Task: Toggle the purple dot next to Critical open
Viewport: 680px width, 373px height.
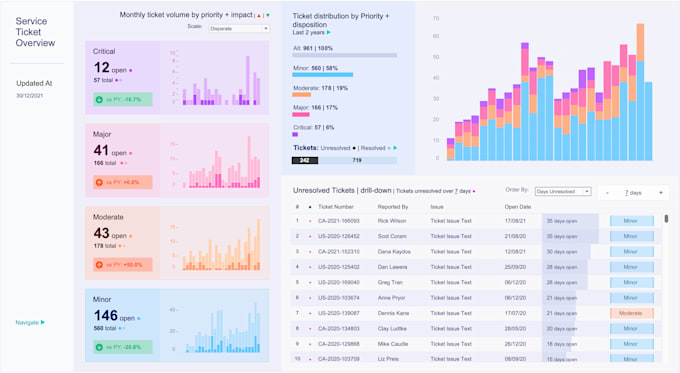Action: [x=131, y=70]
